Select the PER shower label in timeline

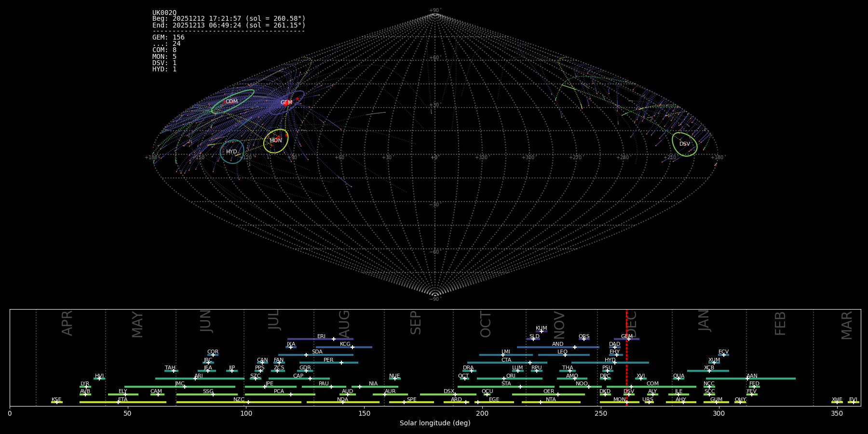328,360
